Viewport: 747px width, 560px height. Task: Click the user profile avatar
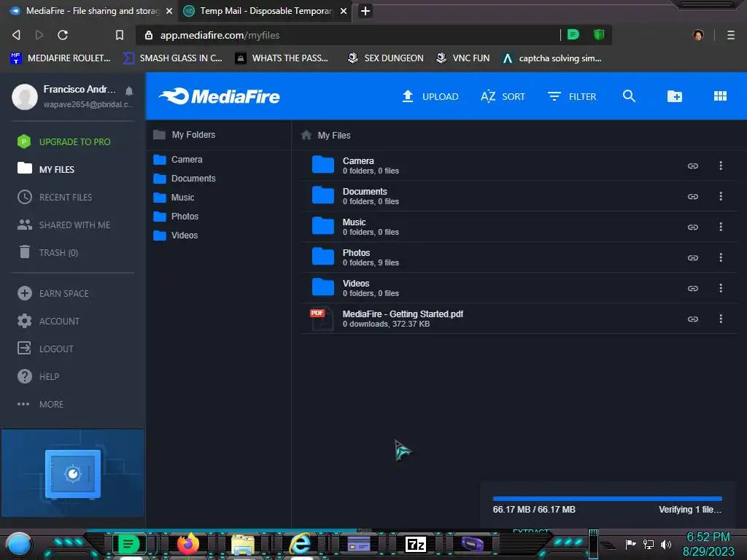click(25, 97)
